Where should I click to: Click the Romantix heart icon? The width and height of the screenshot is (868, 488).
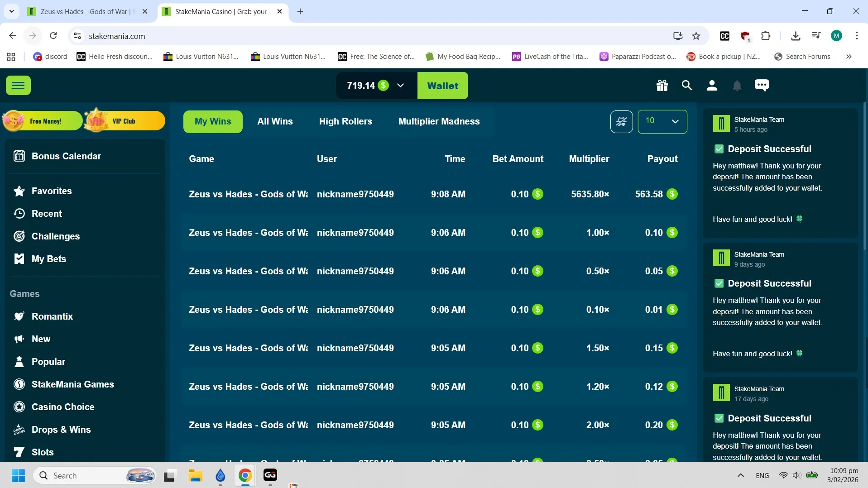(19, 316)
